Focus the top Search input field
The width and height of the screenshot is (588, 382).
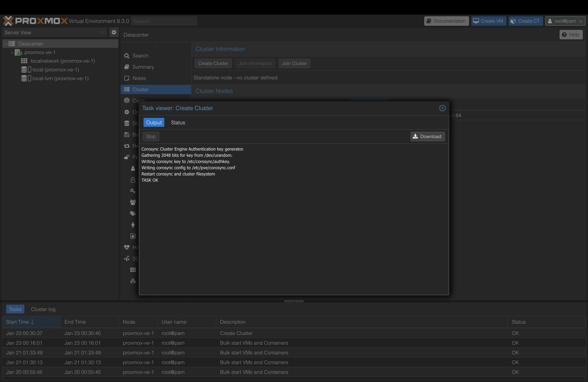[164, 21]
